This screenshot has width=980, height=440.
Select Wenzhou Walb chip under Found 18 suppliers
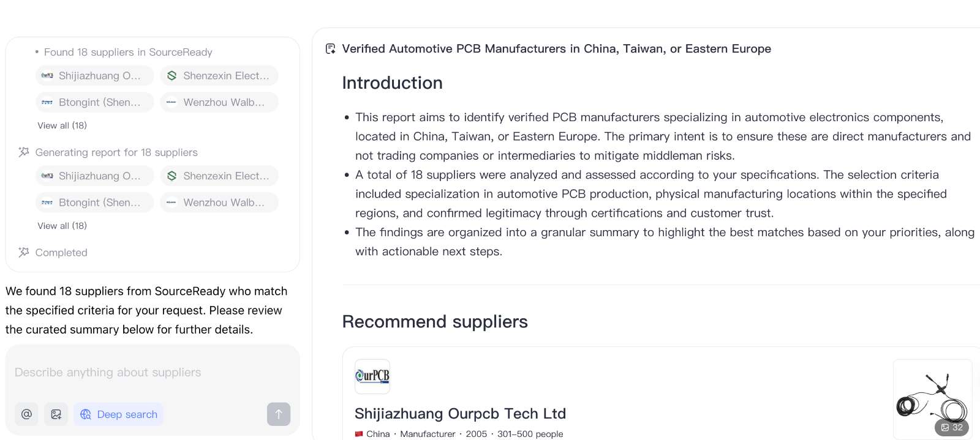coord(219,102)
